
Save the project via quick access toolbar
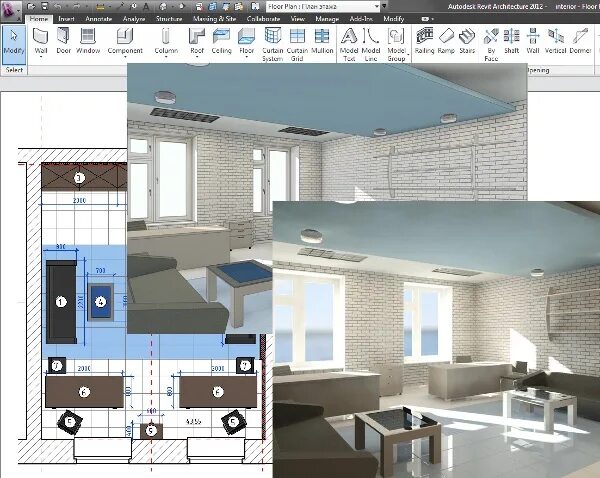point(44,7)
